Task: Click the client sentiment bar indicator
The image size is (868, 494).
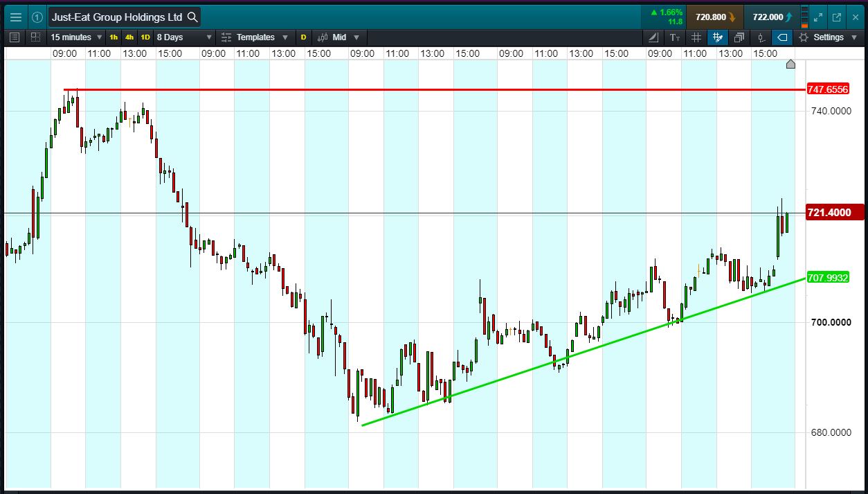Action: (804, 17)
